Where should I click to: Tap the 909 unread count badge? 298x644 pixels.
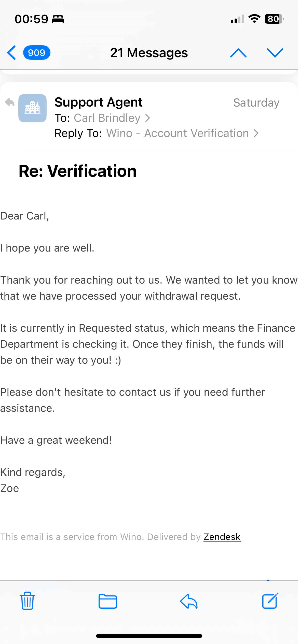(x=37, y=53)
